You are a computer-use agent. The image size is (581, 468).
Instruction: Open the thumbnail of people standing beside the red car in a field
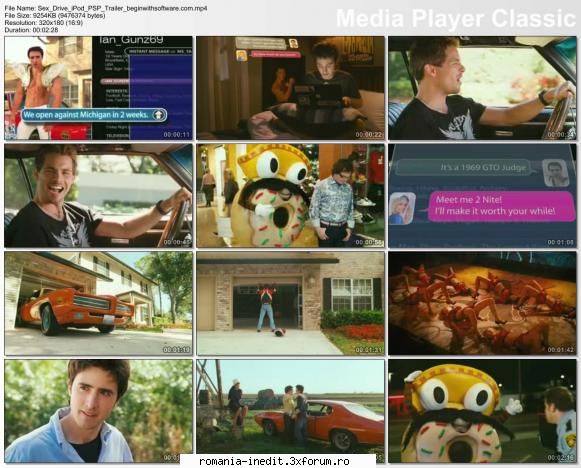click(x=290, y=411)
